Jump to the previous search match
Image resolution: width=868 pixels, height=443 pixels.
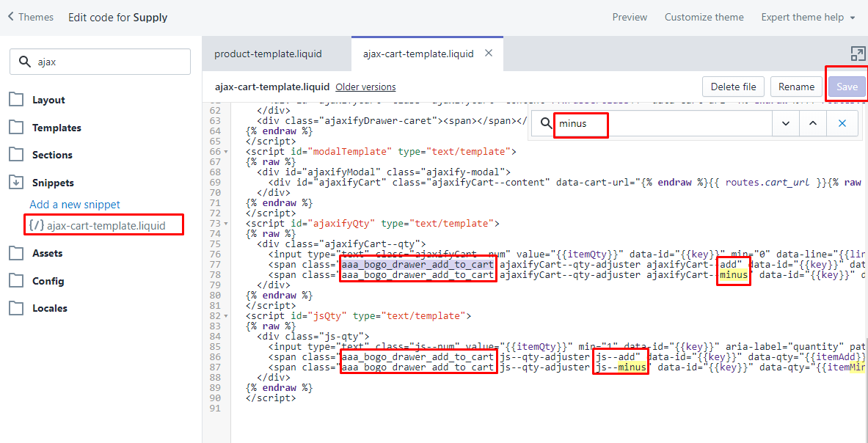[813, 124]
